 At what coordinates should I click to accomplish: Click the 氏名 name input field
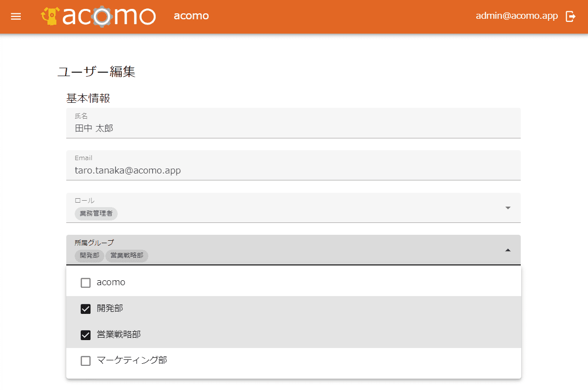pos(293,129)
